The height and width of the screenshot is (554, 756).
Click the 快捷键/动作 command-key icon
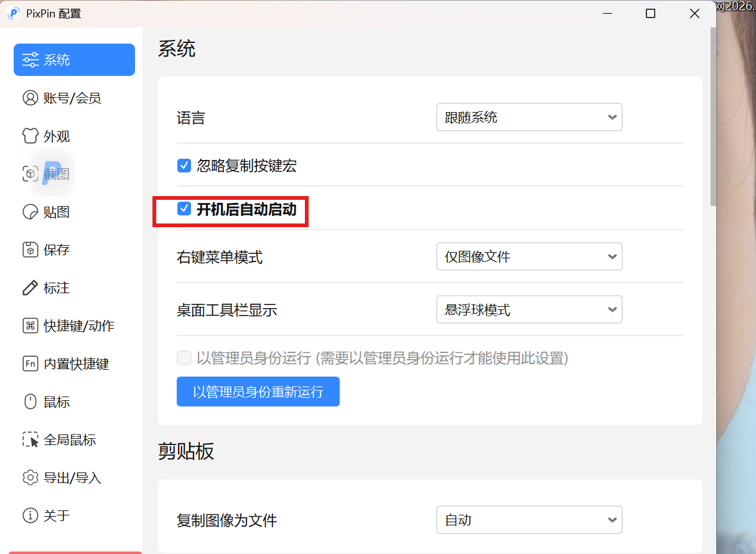[x=30, y=326]
